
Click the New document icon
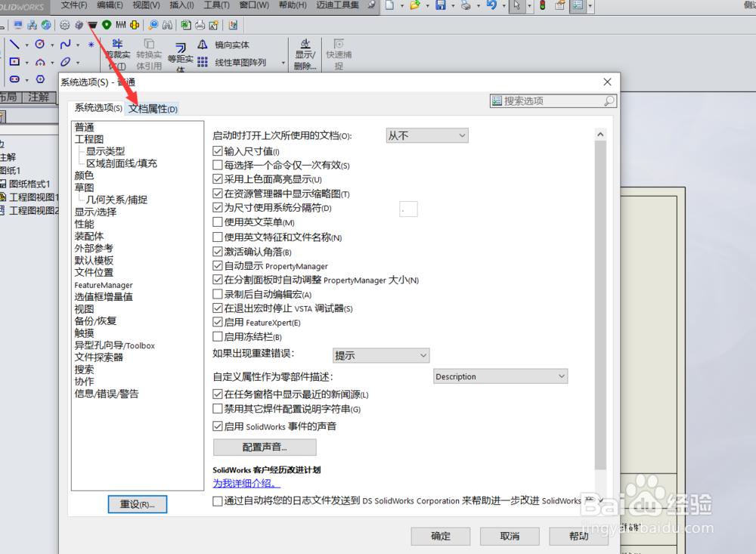click(389, 5)
